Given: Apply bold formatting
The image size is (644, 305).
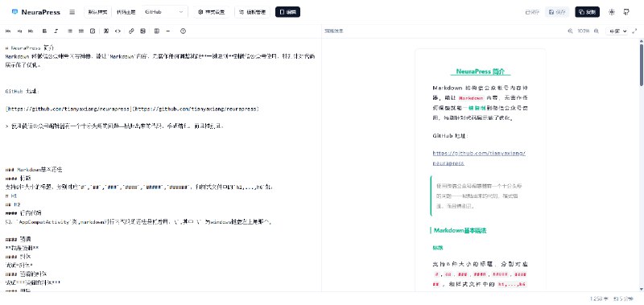Looking at the screenshot, I should 45,31.
